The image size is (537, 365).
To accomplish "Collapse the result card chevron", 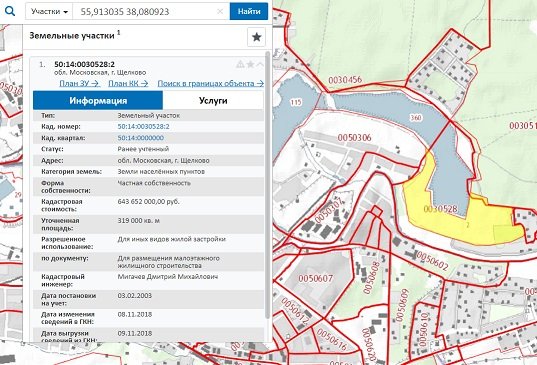I will (260, 64).
